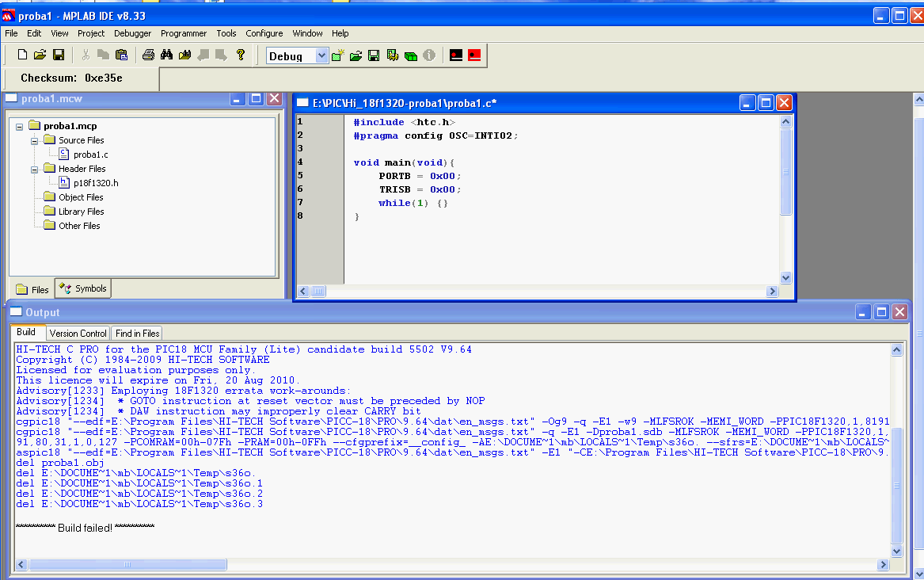
Task: Select the Other Files folder
Action: coord(79,225)
